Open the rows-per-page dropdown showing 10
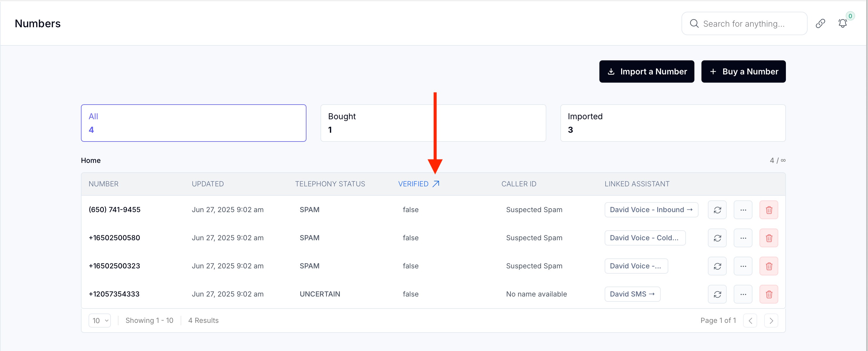Viewport: 868px width, 351px height. pos(100,320)
